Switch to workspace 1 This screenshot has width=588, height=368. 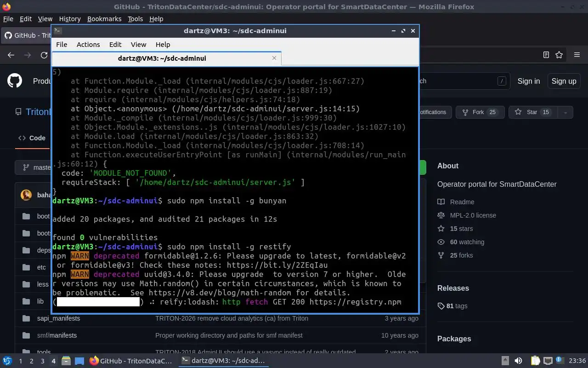click(20, 361)
